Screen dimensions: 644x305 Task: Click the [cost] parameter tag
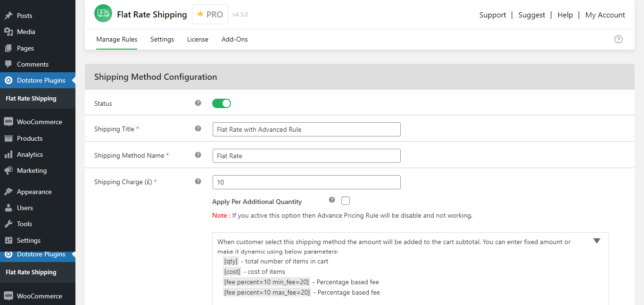[x=232, y=271]
